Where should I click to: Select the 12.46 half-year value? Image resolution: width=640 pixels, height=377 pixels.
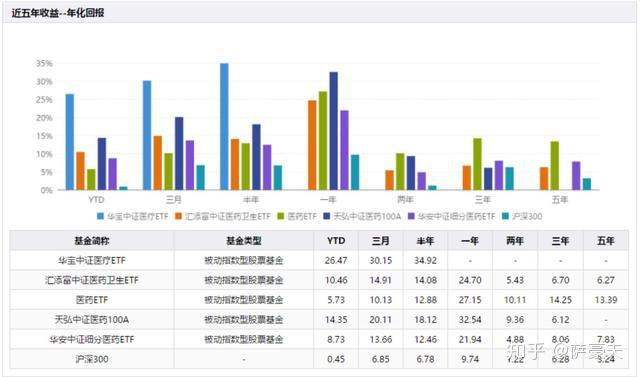(425, 339)
